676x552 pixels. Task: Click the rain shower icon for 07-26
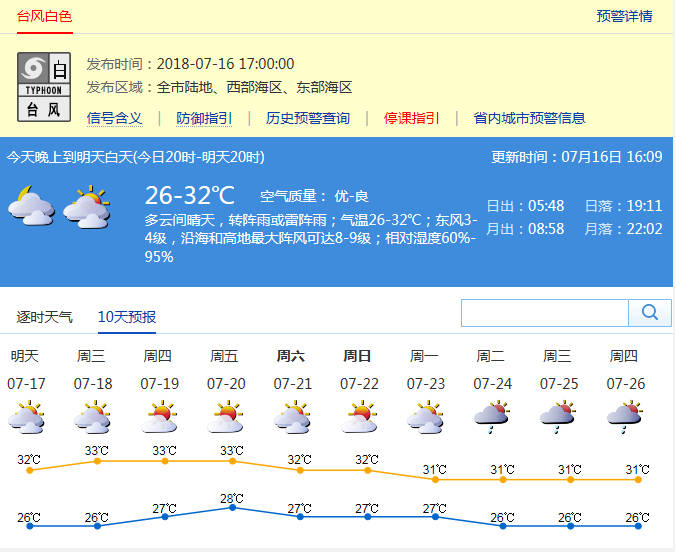[x=625, y=417]
